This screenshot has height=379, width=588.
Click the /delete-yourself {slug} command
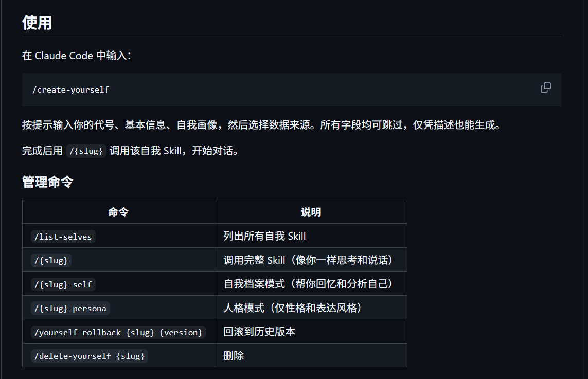(89, 356)
